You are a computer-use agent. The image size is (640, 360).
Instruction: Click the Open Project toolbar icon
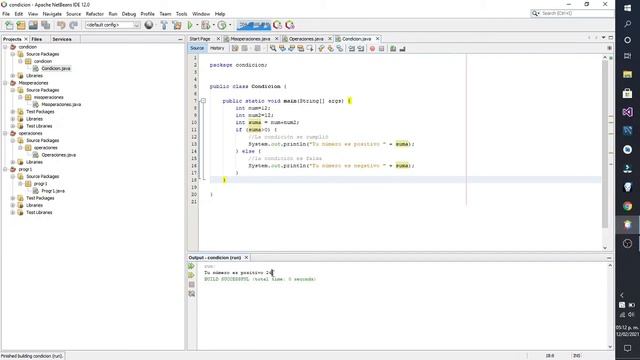pyautogui.click(x=33, y=25)
